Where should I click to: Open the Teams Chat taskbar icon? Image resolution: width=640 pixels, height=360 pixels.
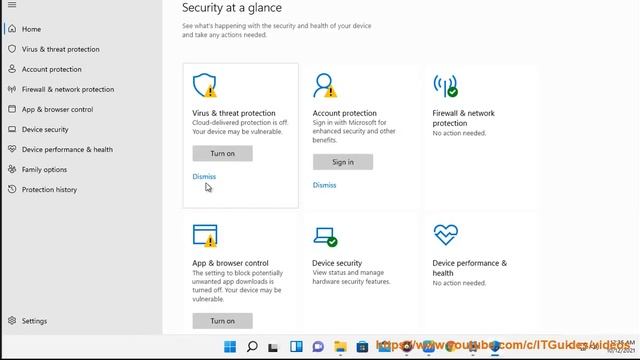318,347
